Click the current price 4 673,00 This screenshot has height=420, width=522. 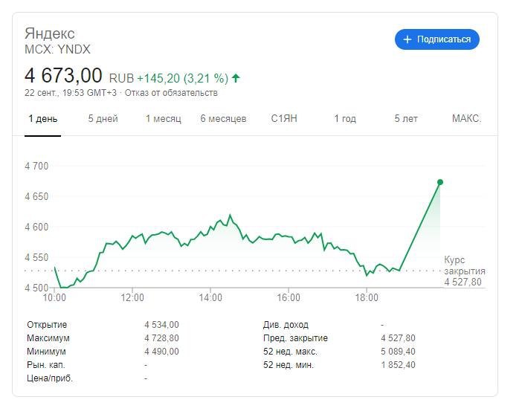[63, 75]
